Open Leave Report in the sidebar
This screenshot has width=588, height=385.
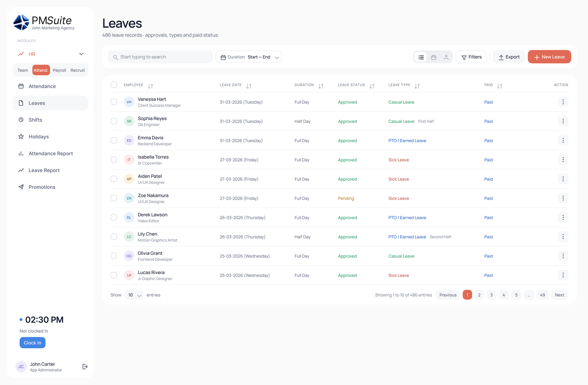click(50, 170)
